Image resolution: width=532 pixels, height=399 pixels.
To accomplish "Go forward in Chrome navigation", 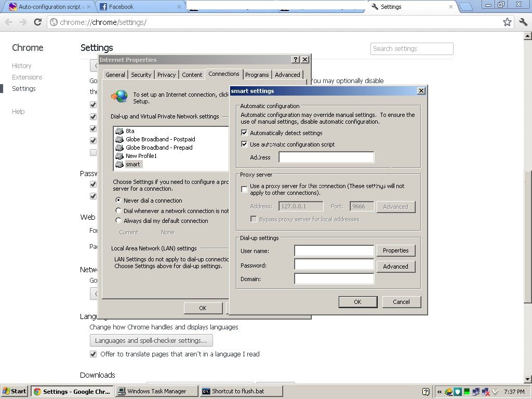I will click(x=23, y=22).
